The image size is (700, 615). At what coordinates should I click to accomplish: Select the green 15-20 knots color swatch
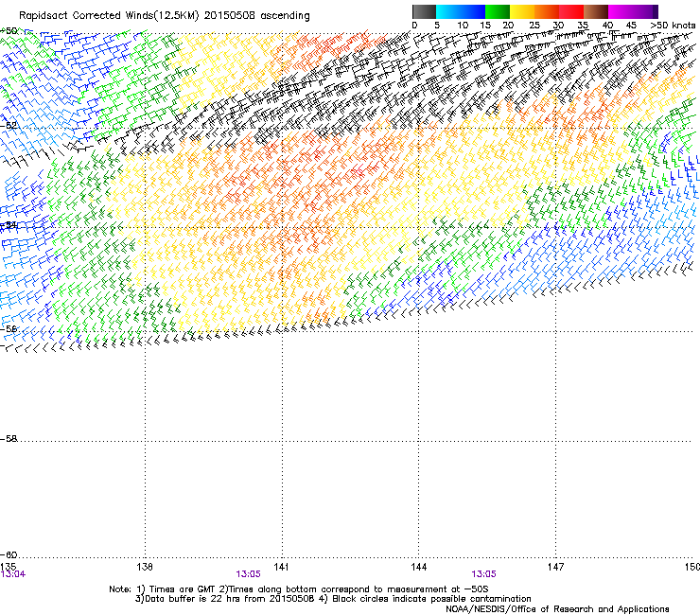(x=498, y=11)
